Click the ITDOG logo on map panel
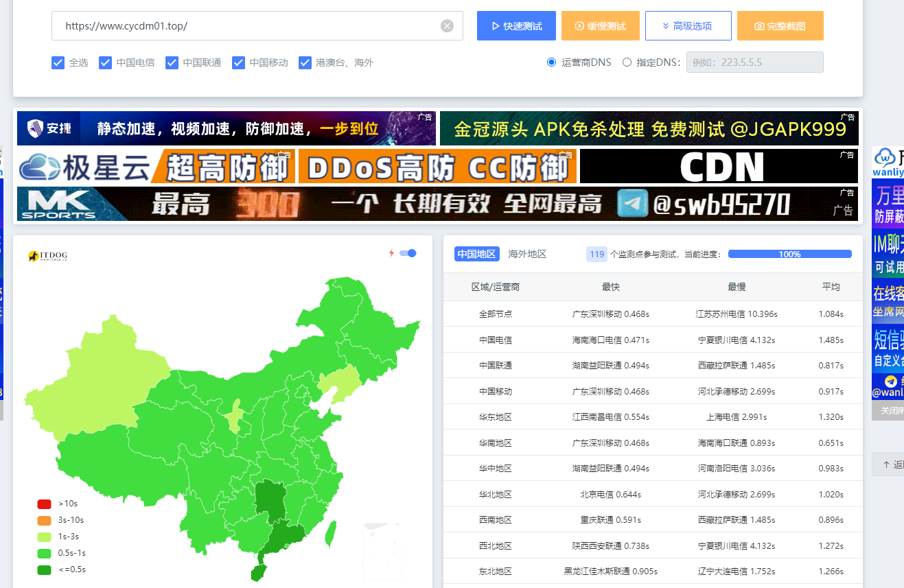Viewport: 904px width, 588px height. tap(48, 256)
